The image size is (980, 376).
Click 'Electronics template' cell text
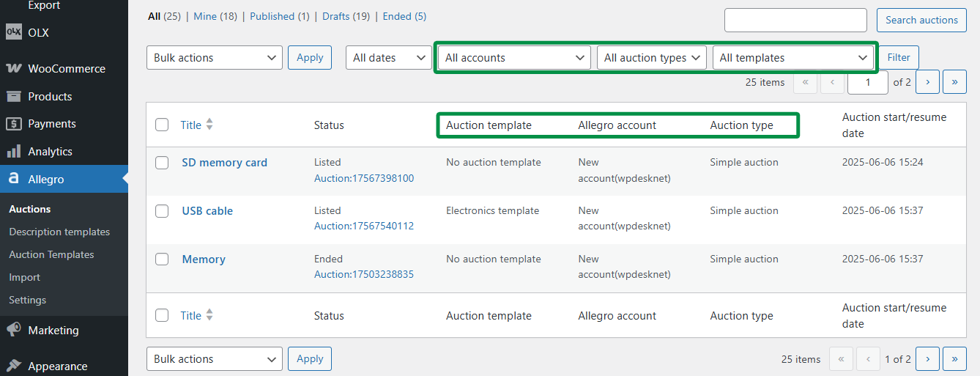(x=492, y=211)
